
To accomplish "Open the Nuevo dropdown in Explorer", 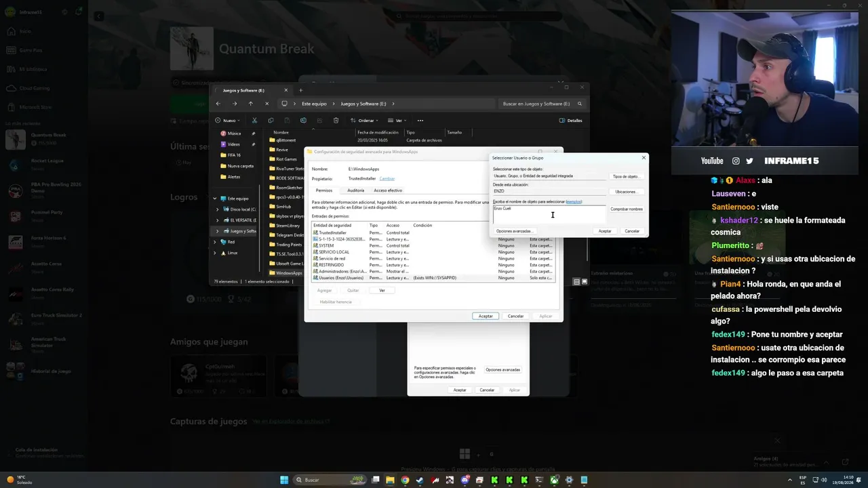I will tap(228, 121).
